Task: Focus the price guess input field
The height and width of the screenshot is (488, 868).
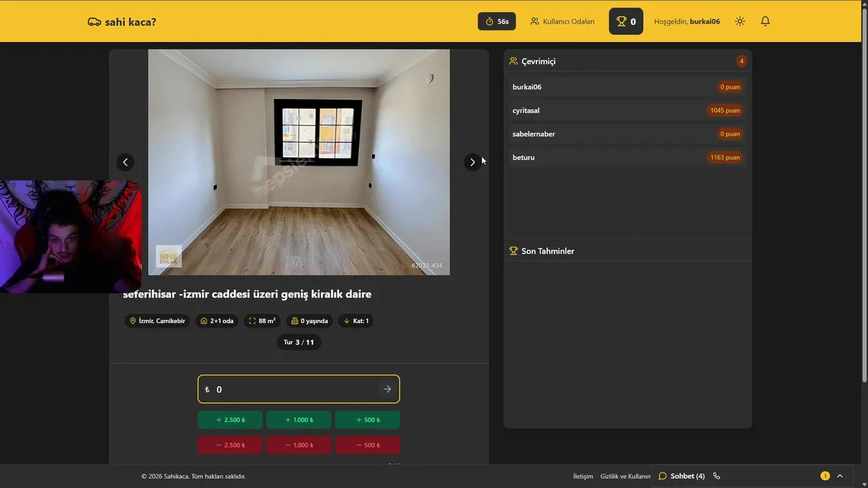Action: click(298, 389)
